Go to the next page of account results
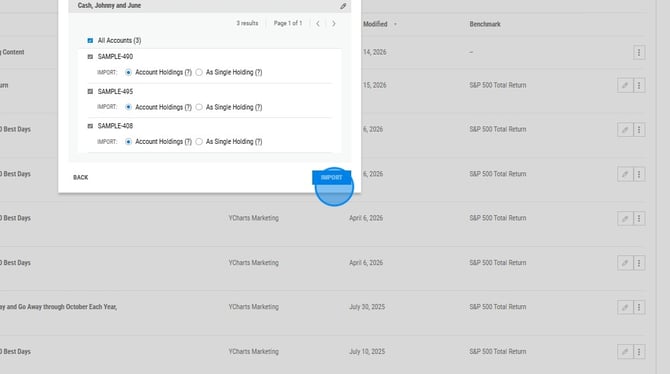Viewport: 670px width, 374px height. pyautogui.click(x=334, y=24)
